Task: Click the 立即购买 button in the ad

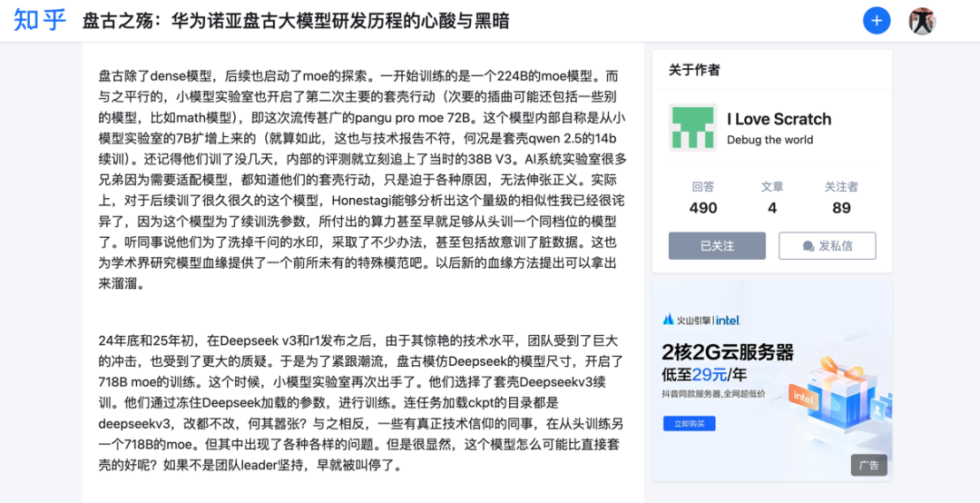Action: point(690,423)
